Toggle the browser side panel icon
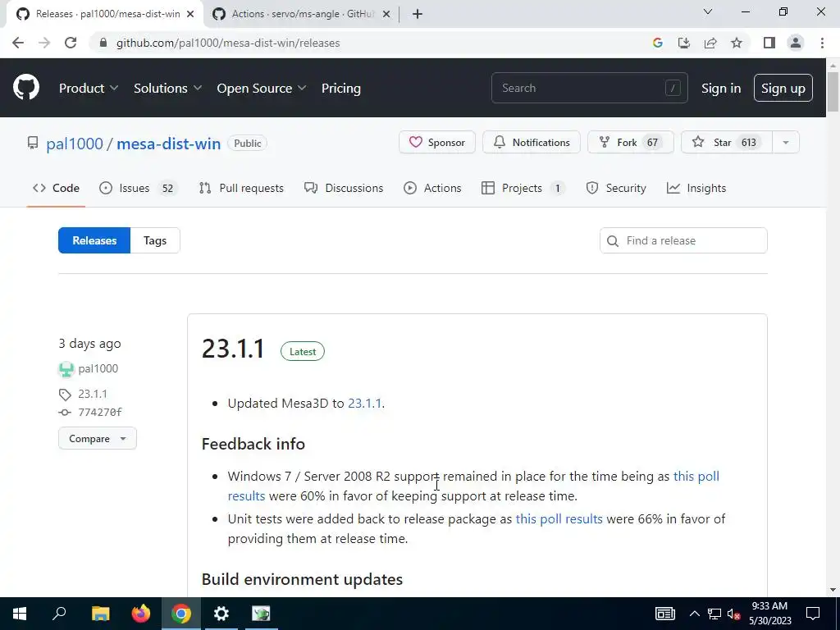Screen dimensions: 840x630 (x=769, y=43)
